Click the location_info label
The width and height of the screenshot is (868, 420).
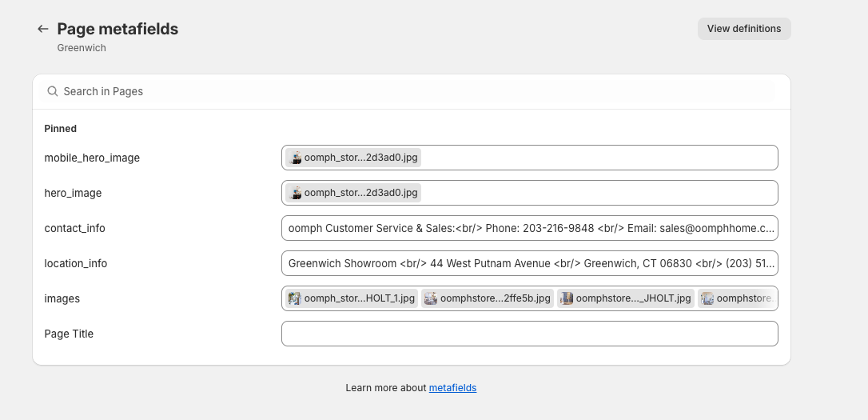76,263
